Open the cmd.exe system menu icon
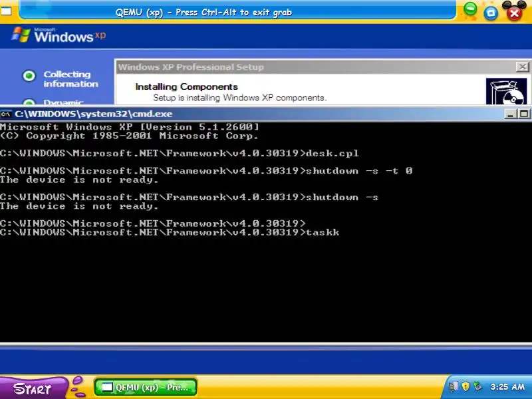532x399 pixels. coord(6,114)
